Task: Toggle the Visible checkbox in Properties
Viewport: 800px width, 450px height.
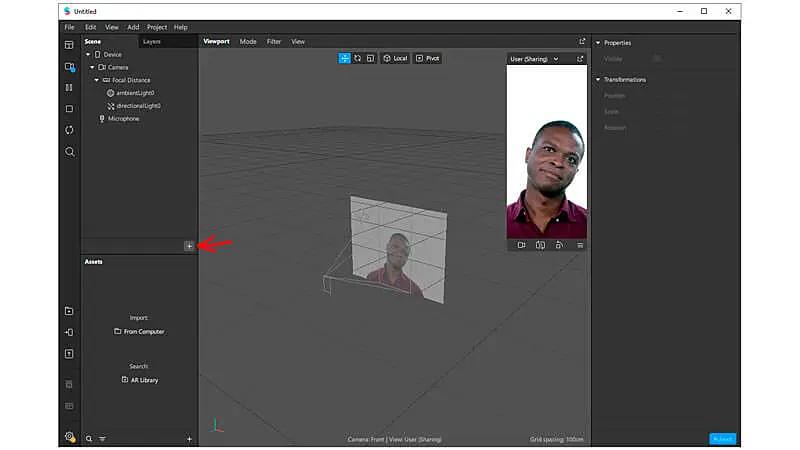Action: [x=657, y=58]
